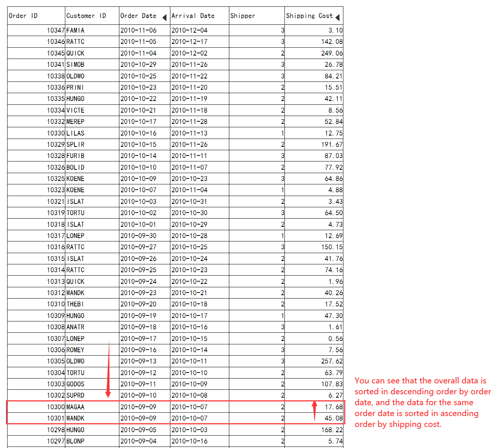
Task: Select order date 2010-11-05
Action: 145,42
